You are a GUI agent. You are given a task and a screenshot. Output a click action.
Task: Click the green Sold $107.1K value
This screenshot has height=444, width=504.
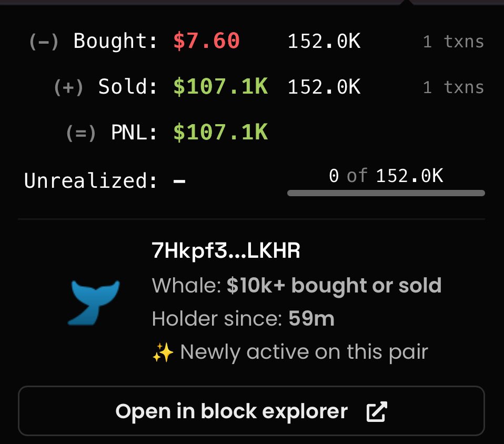[220, 87]
